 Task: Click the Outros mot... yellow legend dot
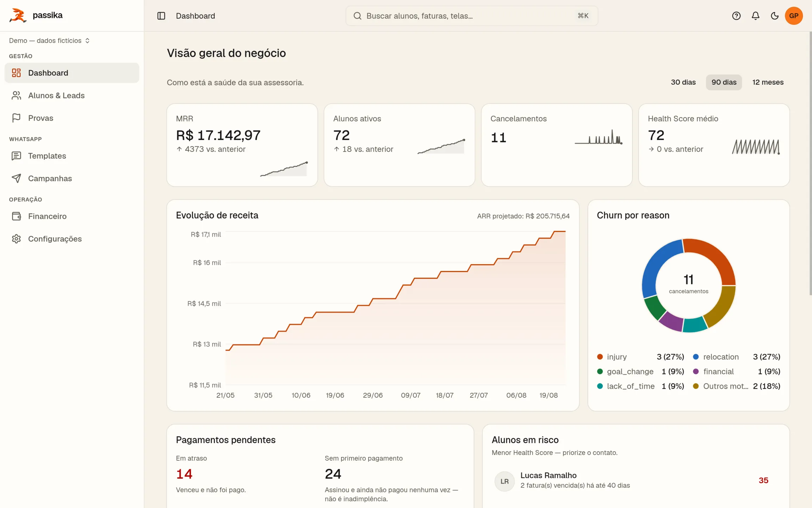point(696,386)
